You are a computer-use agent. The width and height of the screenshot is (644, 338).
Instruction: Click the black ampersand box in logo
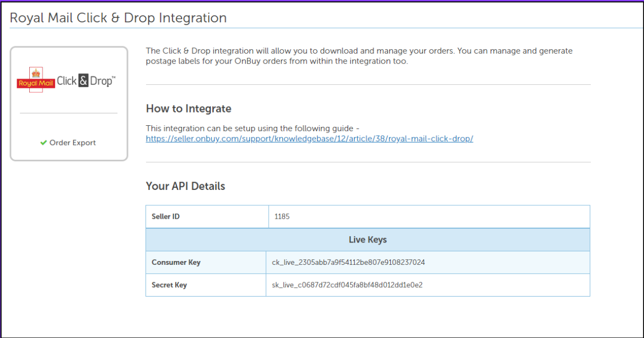83,81
